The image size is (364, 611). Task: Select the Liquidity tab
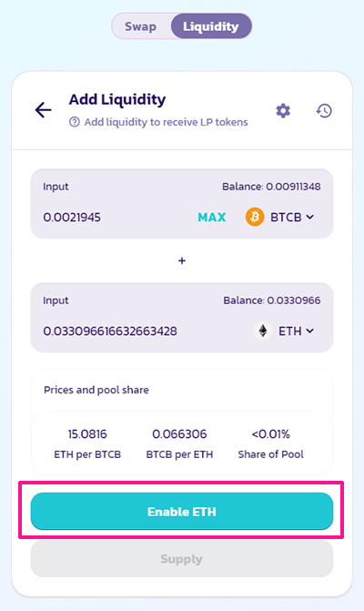click(x=211, y=26)
